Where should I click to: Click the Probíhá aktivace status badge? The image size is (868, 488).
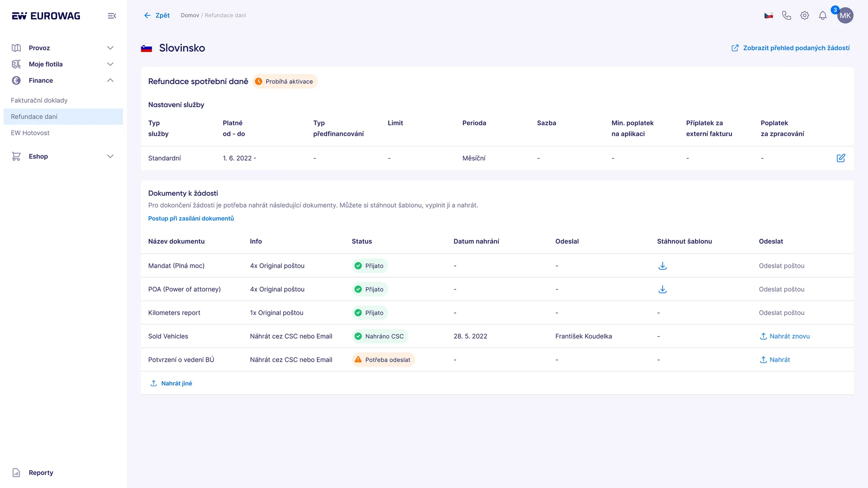coord(285,82)
